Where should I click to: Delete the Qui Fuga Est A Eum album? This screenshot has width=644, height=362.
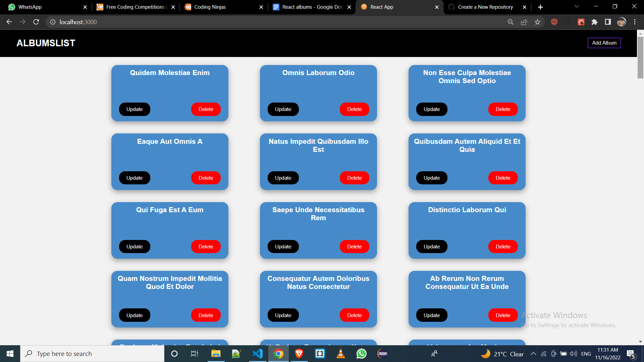click(206, 247)
